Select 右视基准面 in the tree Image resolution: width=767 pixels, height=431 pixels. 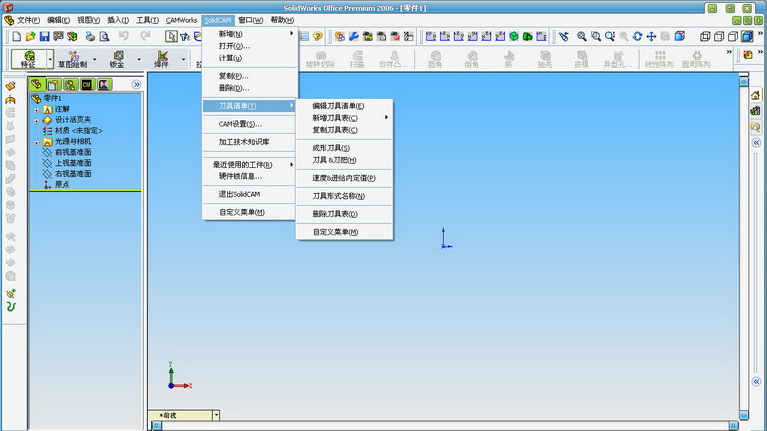pyautogui.click(x=73, y=174)
